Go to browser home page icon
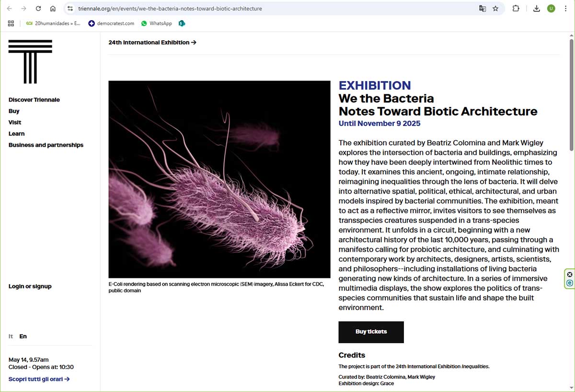 [x=53, y=9]
